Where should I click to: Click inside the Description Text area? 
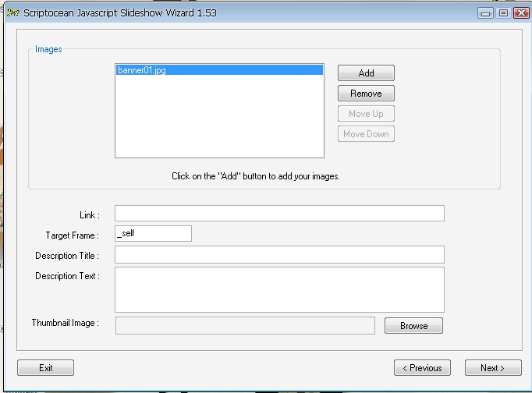279,289
